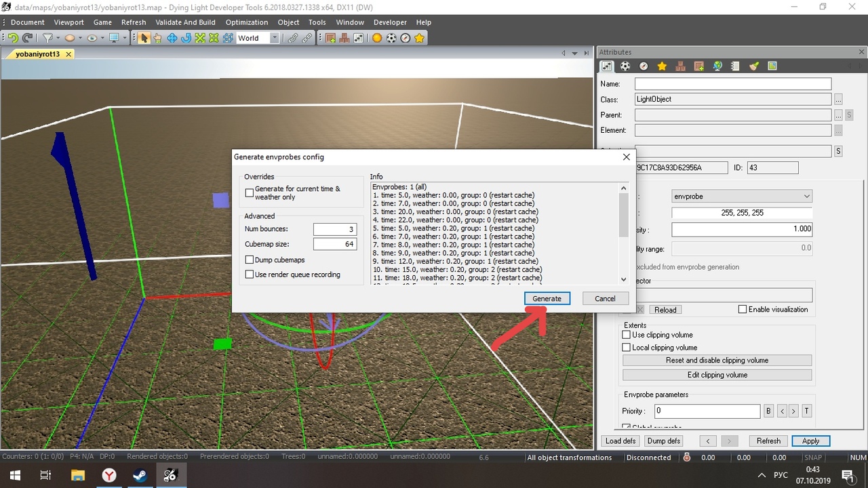Click the Redo arrow in the toolbar
The height and width of the screenshot is (488, 868).
[27, 38]
